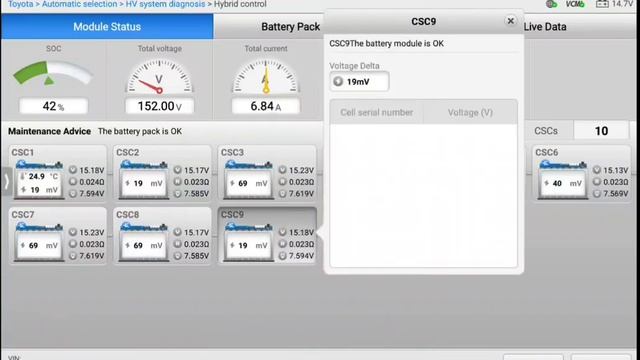The height and width of the screenshot is (360, 640).
Task: Click the 42 % SOC value
Action: click(x=53, y=106)
